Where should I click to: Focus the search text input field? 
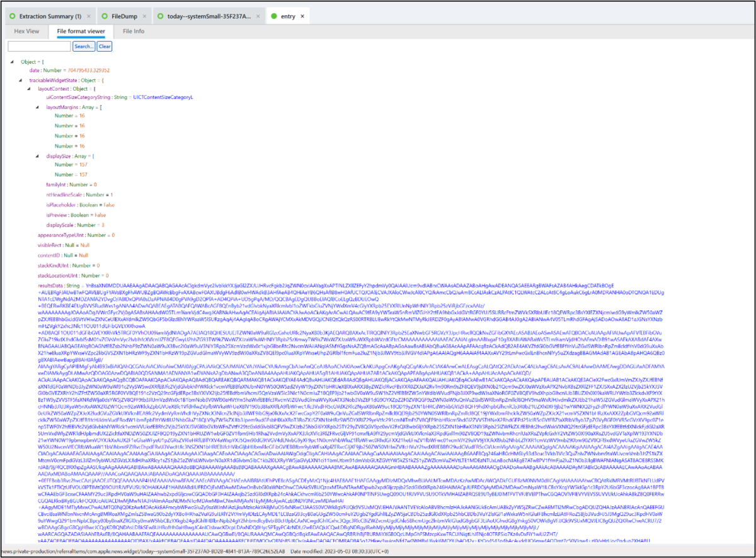(x=39, y=46)
